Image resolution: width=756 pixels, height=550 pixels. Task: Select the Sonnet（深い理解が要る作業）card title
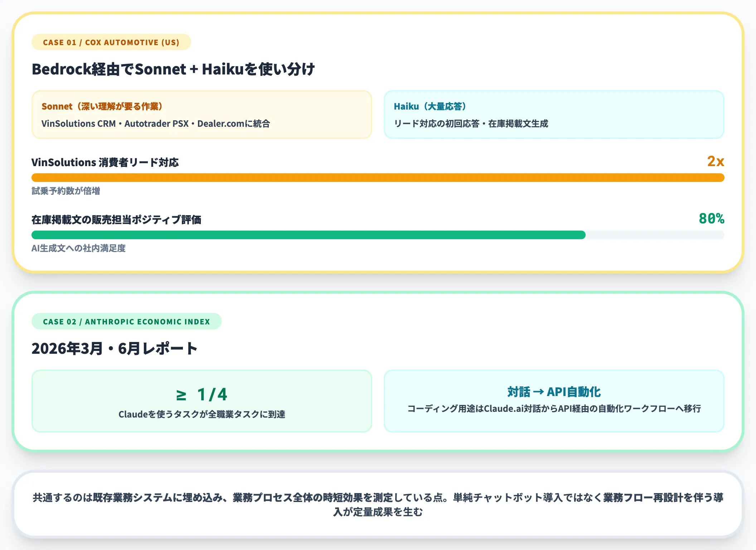click(102, 106)
